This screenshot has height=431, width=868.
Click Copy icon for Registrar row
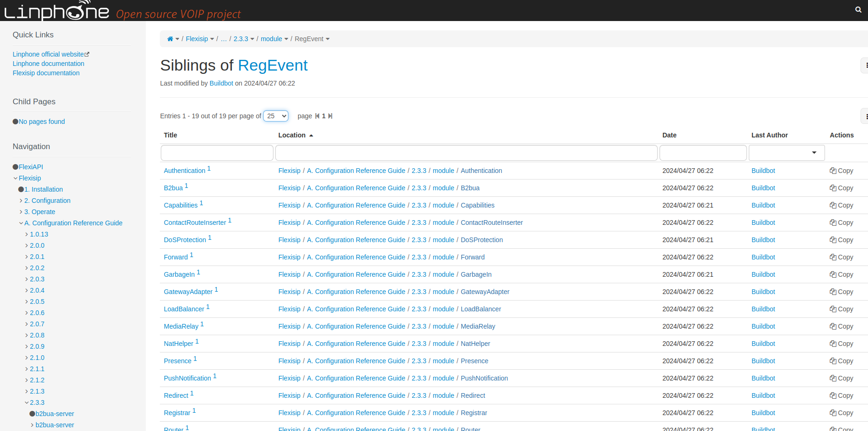click(832, 413)
